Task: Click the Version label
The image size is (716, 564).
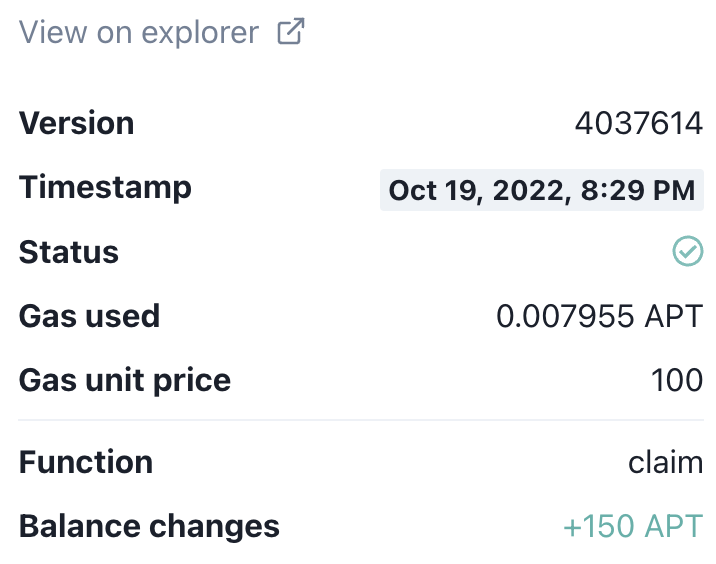Action: [x=76, y=123]
